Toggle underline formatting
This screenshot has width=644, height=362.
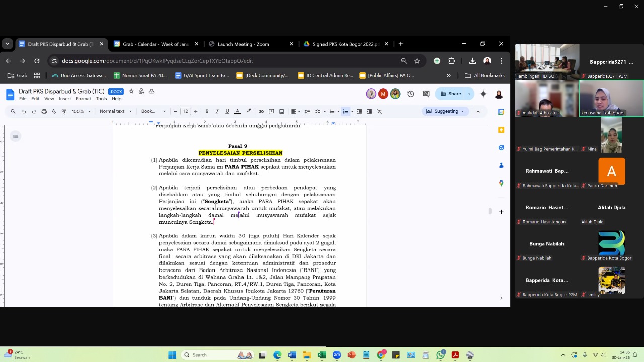point(227,111)
